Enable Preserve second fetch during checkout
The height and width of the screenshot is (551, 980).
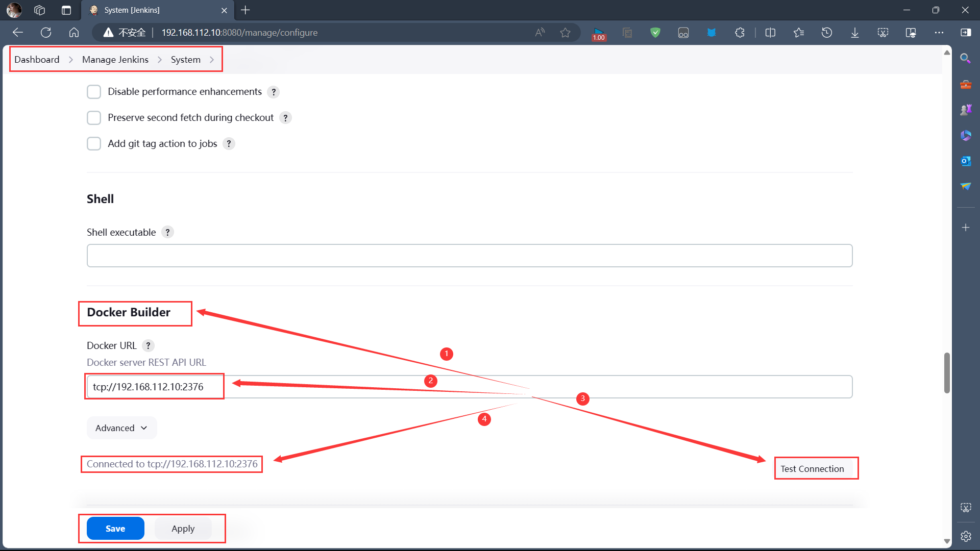(x=94, y=117)
